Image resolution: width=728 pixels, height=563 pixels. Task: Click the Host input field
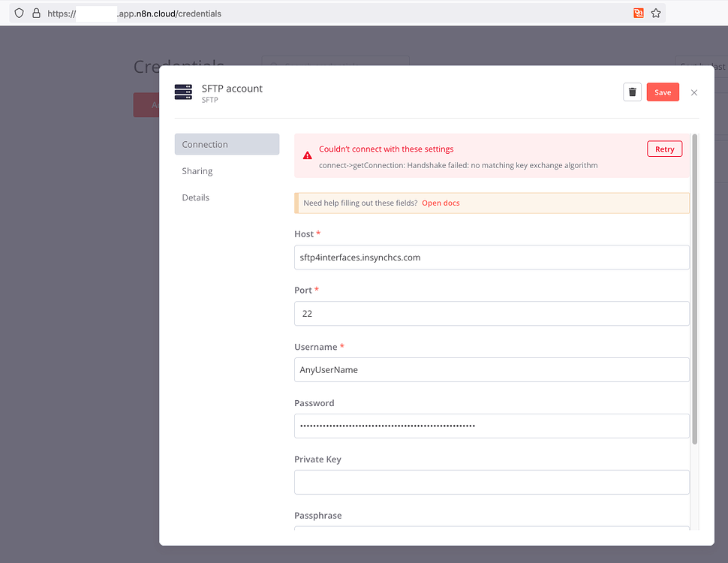tap(492, 257)
